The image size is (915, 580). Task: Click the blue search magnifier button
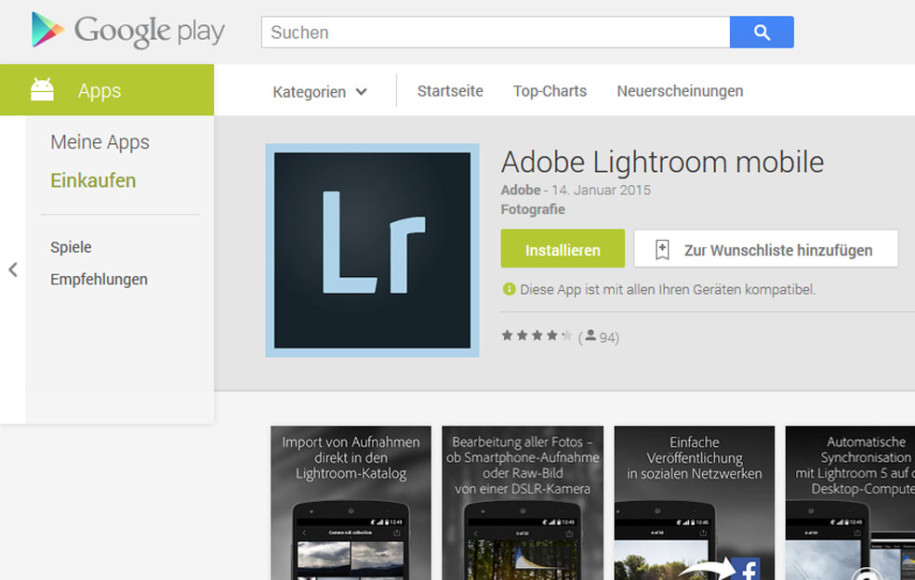click(x=762, y=32)
